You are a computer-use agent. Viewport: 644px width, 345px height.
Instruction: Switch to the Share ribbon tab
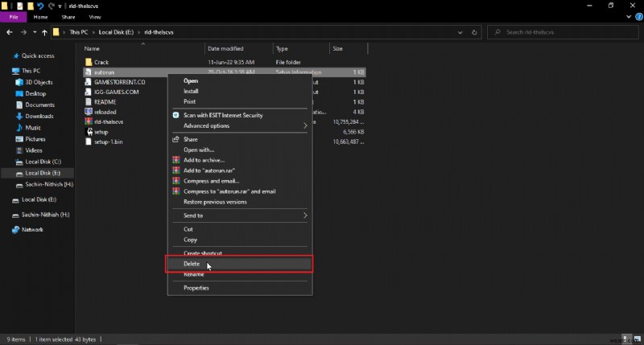pos(68,17)
